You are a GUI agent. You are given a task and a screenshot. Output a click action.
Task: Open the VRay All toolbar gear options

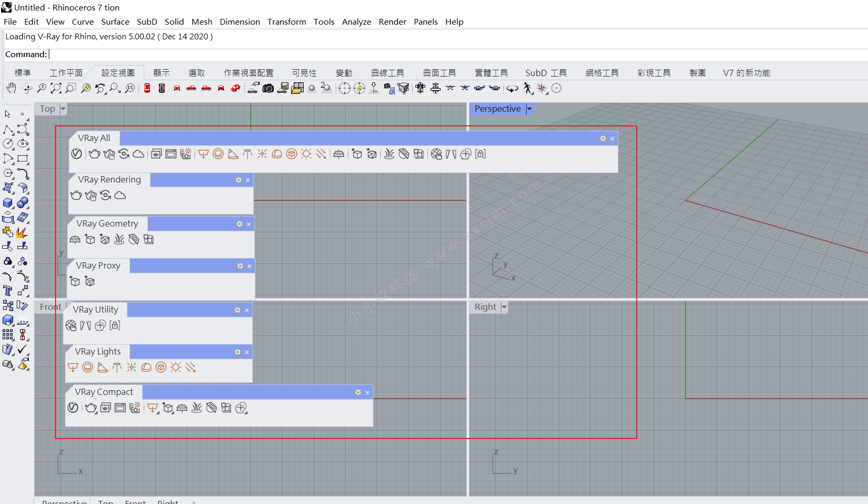point(603,138)
